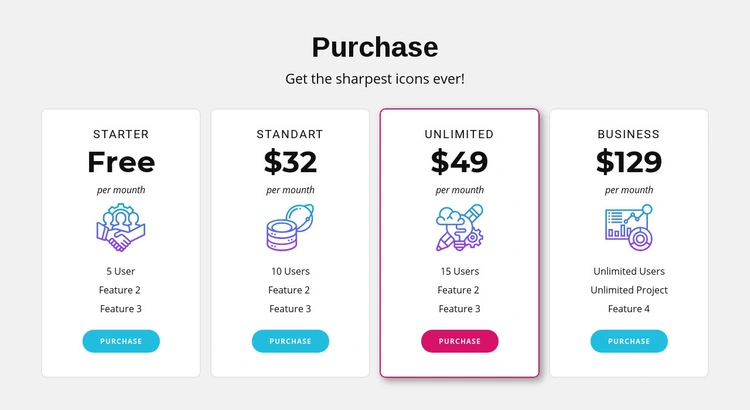This screenshot has height=410, width=750.
Task: Purchase the $129 Business plan
Action: pos(629,341)
